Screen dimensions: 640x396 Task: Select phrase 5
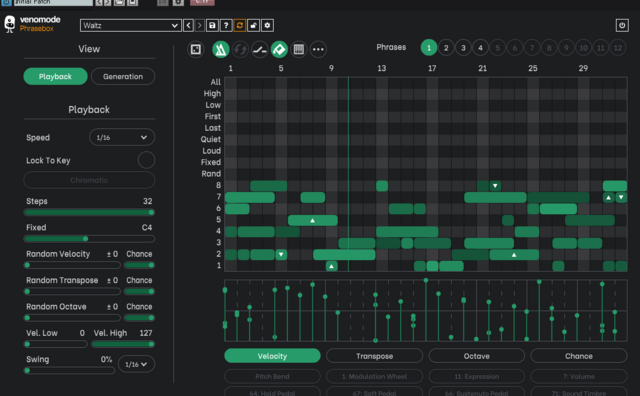click(498, 48)
